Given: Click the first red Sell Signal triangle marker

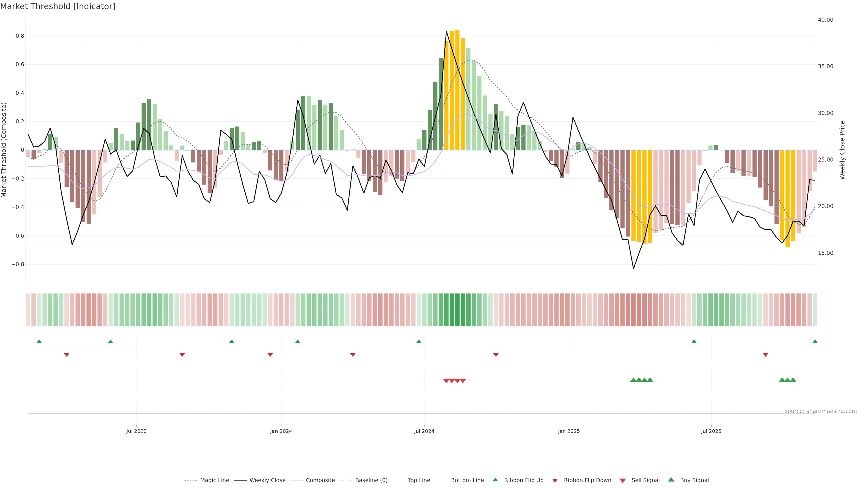Looking at the screenshot, I should click(x=446, y=381).
